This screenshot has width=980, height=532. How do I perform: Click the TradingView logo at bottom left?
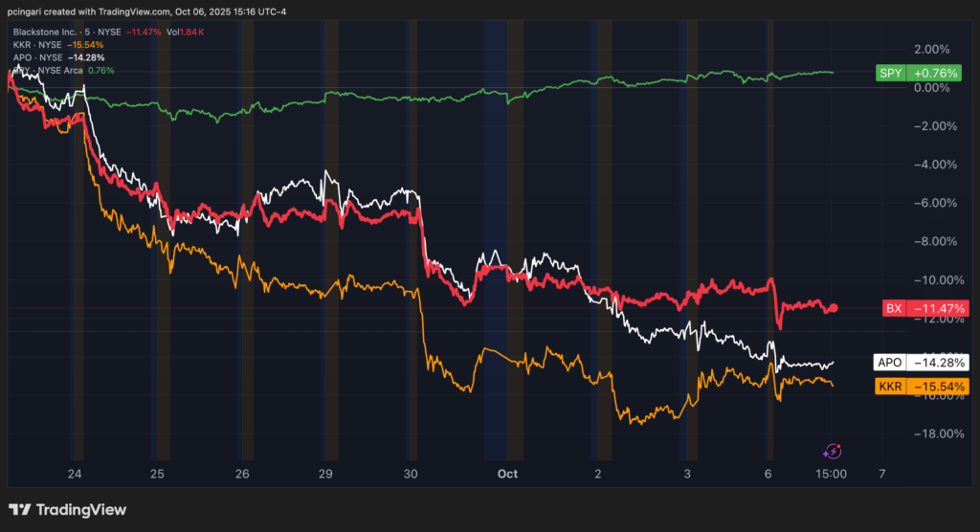(67, 510)
